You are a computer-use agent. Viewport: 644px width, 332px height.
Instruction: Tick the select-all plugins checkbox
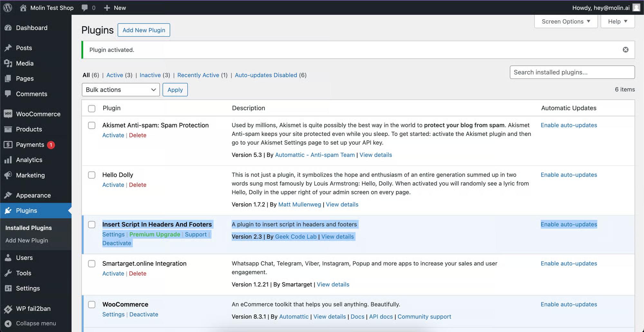tap(92, 108)
